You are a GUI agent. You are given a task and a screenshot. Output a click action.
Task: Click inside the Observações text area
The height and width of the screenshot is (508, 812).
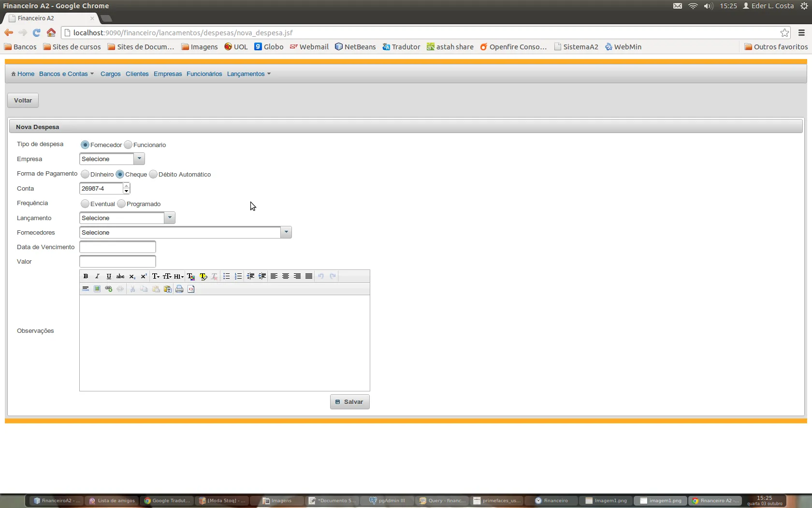tap(225, 343)
